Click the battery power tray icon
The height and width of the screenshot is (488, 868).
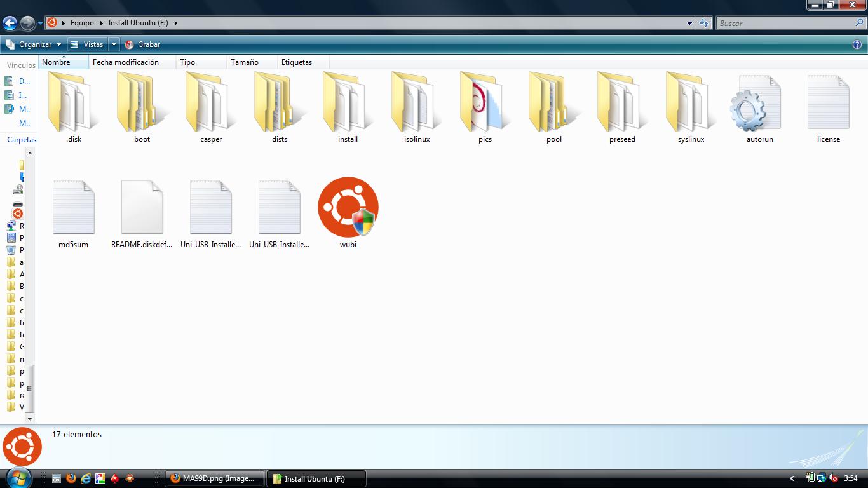coord(811,478)
